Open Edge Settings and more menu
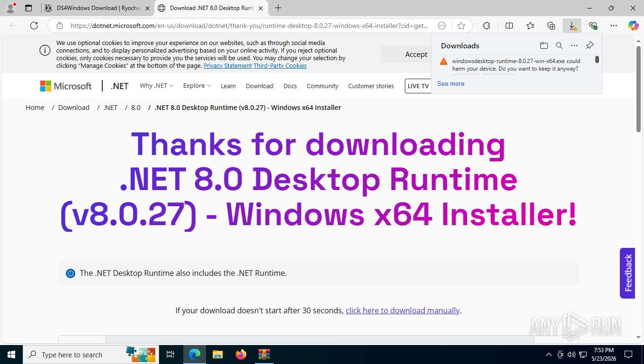The width and height of the screenshot is (644, 364). point(614,26)
